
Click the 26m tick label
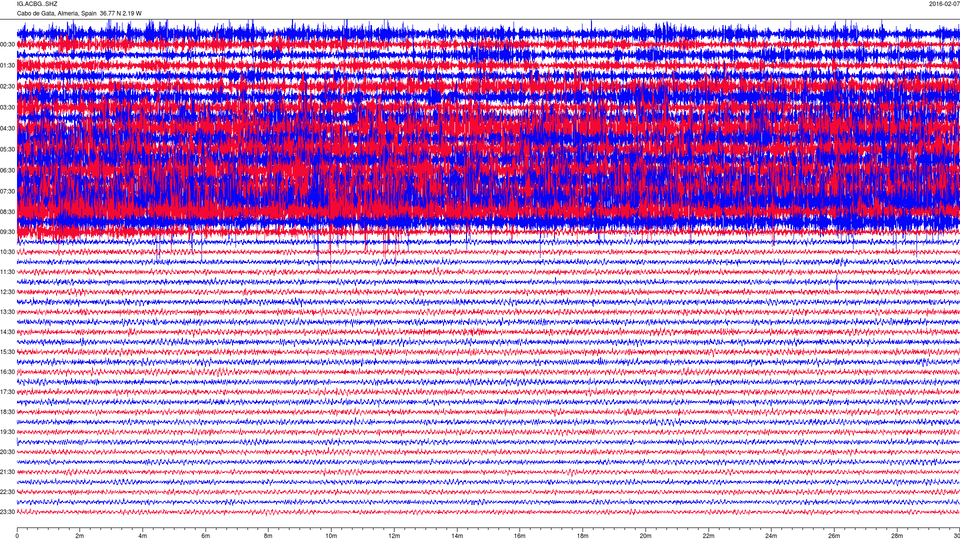click(x=834, y=536)
